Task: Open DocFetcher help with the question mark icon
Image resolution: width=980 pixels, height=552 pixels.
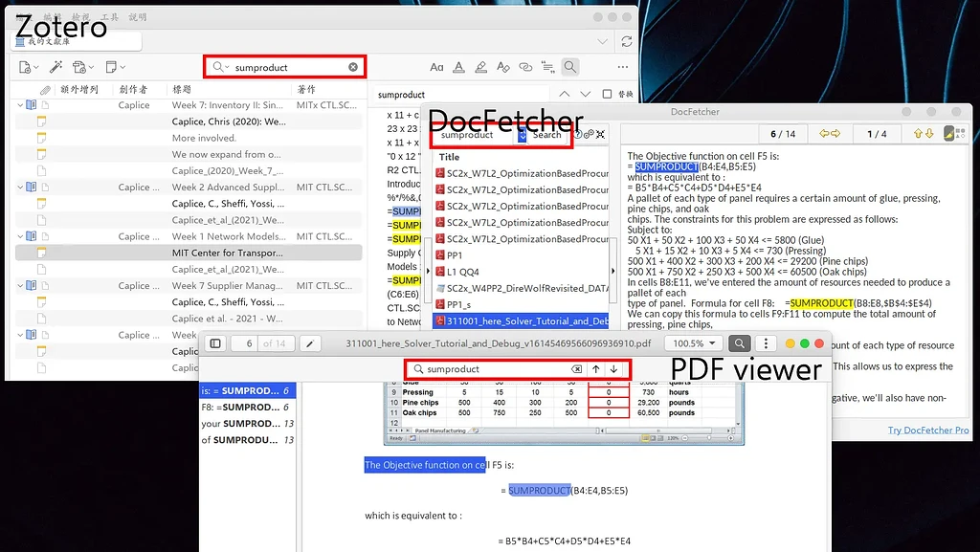Action: [578, 134]
